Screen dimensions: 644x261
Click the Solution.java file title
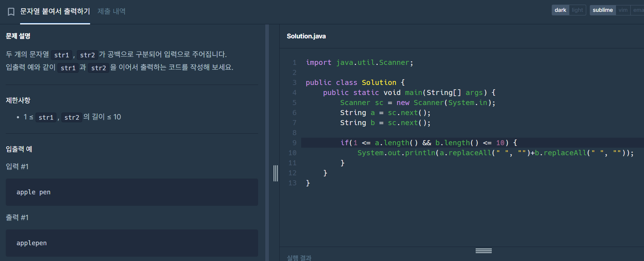tap(306, 36)
